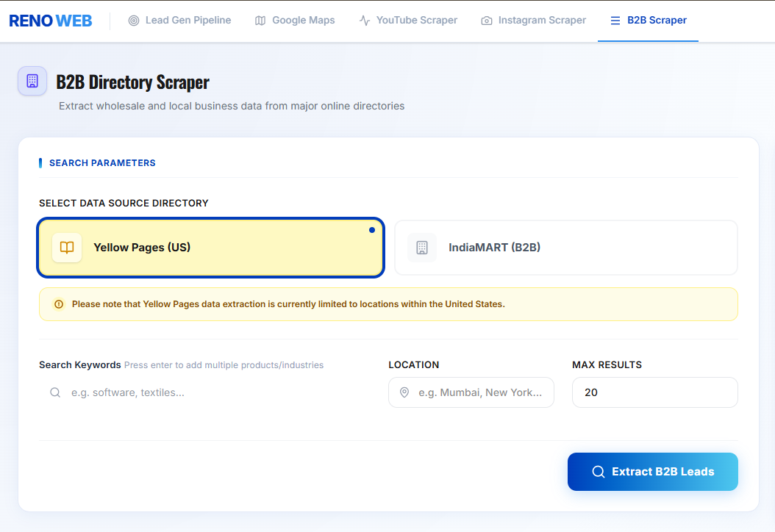Click the B2B Scraper list icon

point(615,21)
